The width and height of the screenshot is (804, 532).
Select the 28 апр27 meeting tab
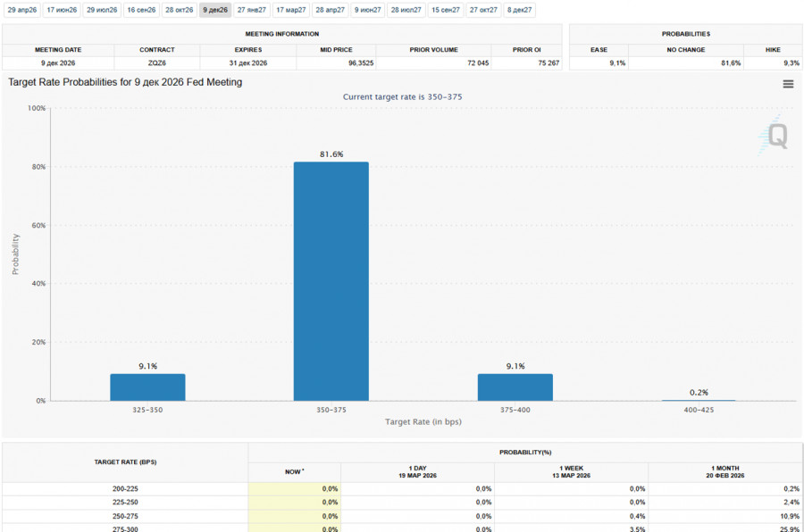pos(331,10)
